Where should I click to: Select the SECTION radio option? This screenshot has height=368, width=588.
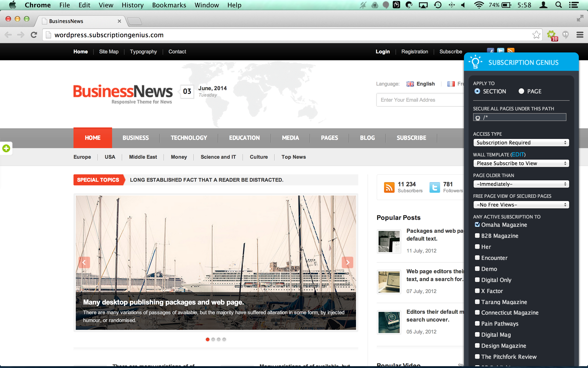pyautogui.click(x=477, y=91)
